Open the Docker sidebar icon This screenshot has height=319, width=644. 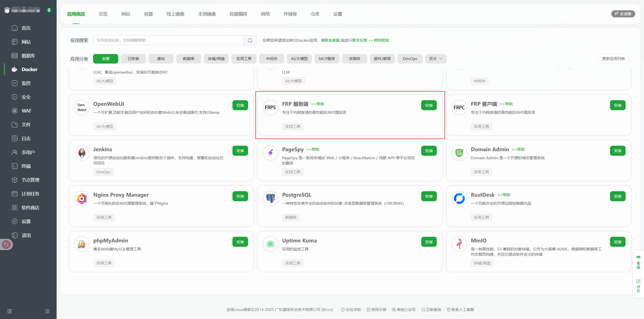tap(15, 69)
